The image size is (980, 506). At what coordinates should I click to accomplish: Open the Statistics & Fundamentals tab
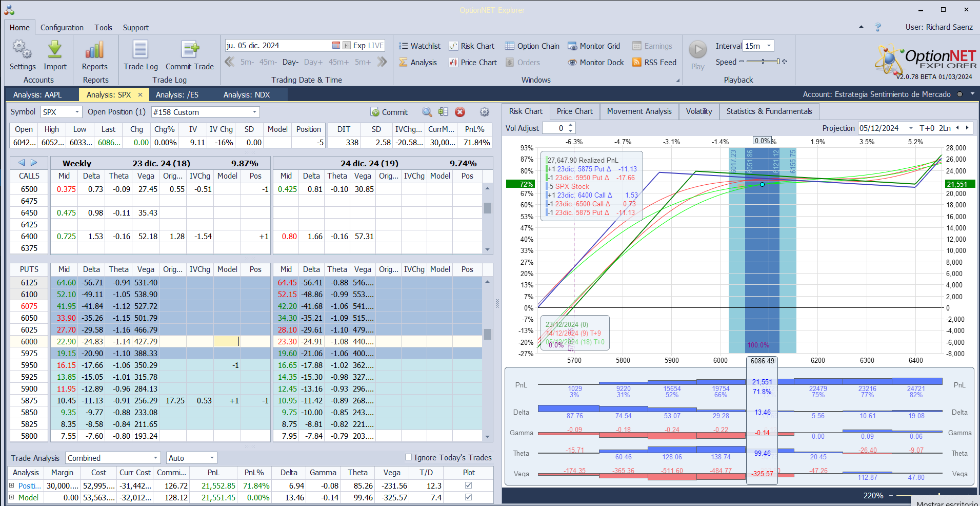[x=769, y=111]
